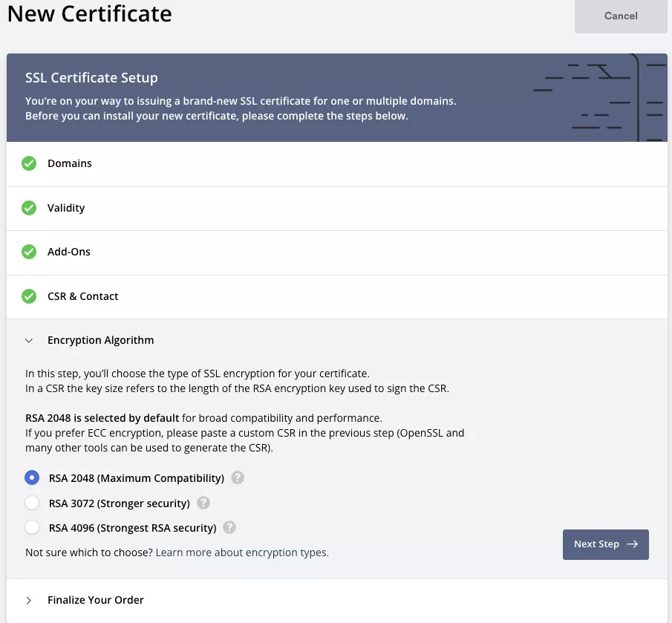
Task: Click the green checkmark next to Validity
Action: [x=29, y=208]
